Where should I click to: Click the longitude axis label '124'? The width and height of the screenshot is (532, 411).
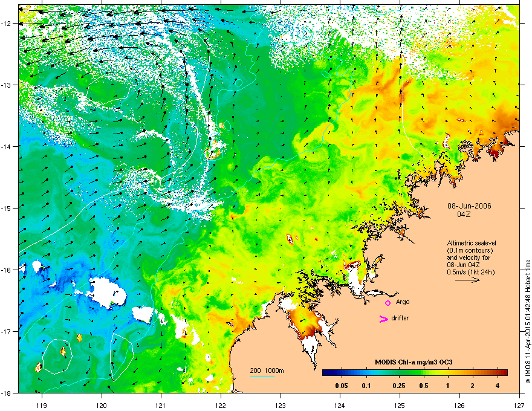click(340, 405)
